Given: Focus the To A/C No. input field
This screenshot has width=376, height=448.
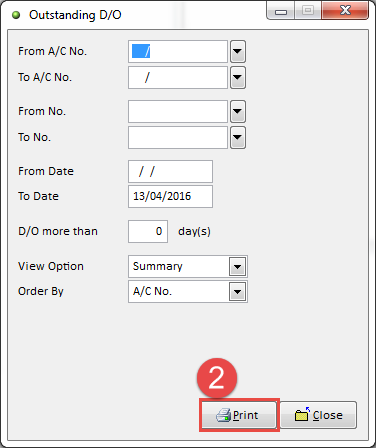Looking at the screenshot, I should point(178,77).
